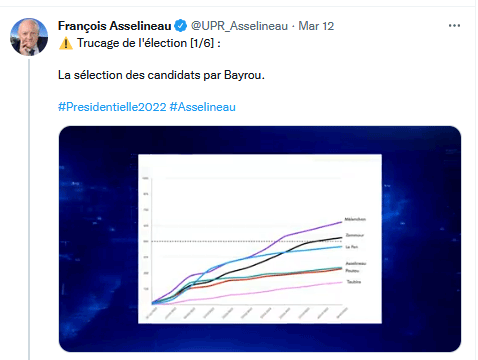Visit the @UPR_Asselineau handle

point(239,26)
